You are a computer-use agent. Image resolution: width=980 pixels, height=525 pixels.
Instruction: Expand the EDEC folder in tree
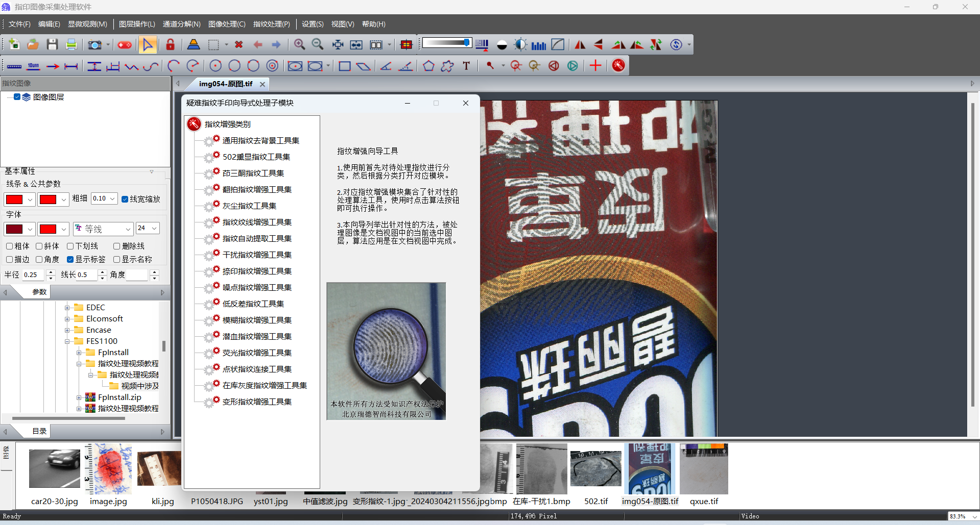tap(67, 308)
